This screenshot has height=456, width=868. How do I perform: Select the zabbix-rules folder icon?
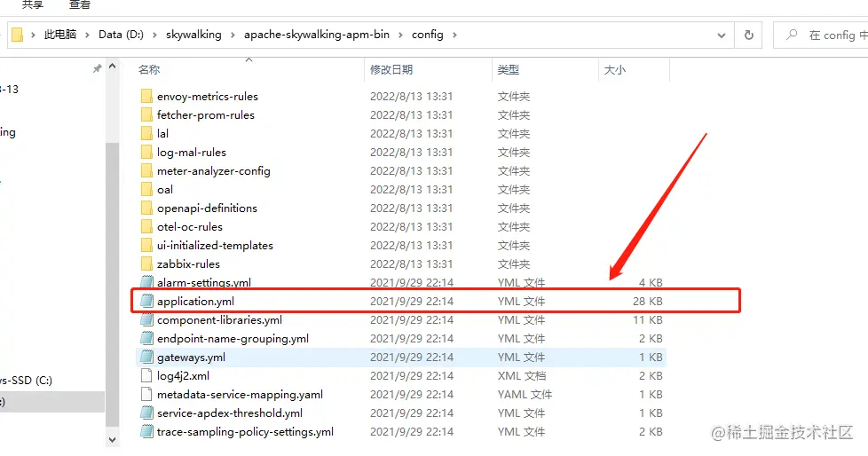(146, 264)
